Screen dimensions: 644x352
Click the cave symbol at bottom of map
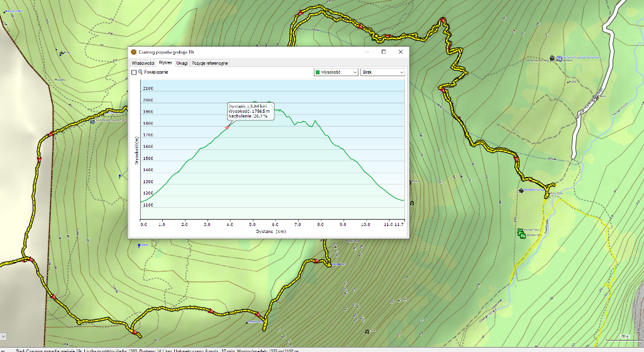point(367,330)
